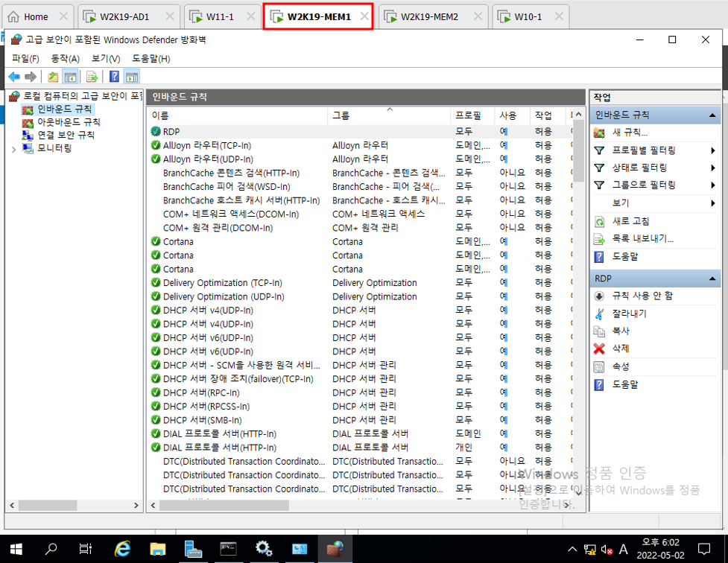Click the Cut (잘라내기) scissors icon
The height and width of the screenshot is (563, 728).
pos(599,314)
